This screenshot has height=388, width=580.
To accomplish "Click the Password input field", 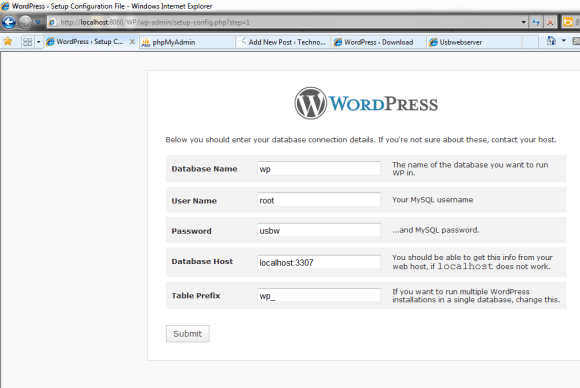I will tap(319, 230).
